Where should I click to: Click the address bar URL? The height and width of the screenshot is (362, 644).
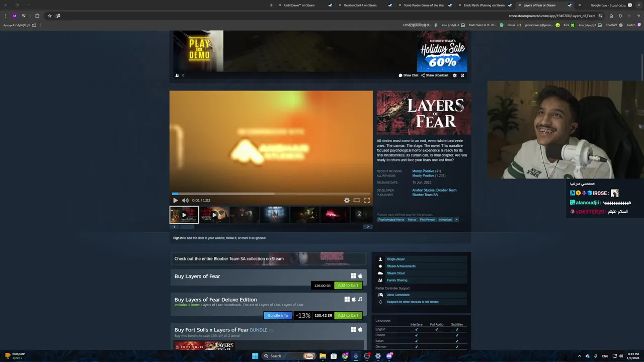click(x=551, y=16)
